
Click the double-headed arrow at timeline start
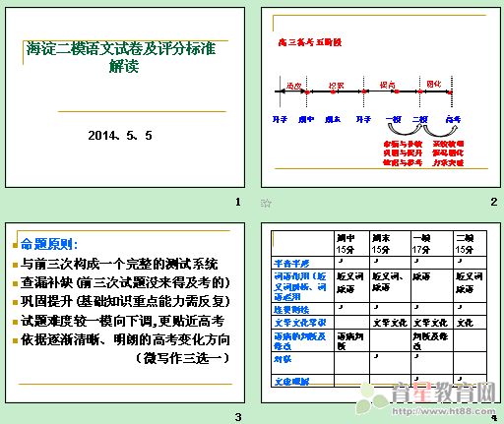click(x=290, y=91)
